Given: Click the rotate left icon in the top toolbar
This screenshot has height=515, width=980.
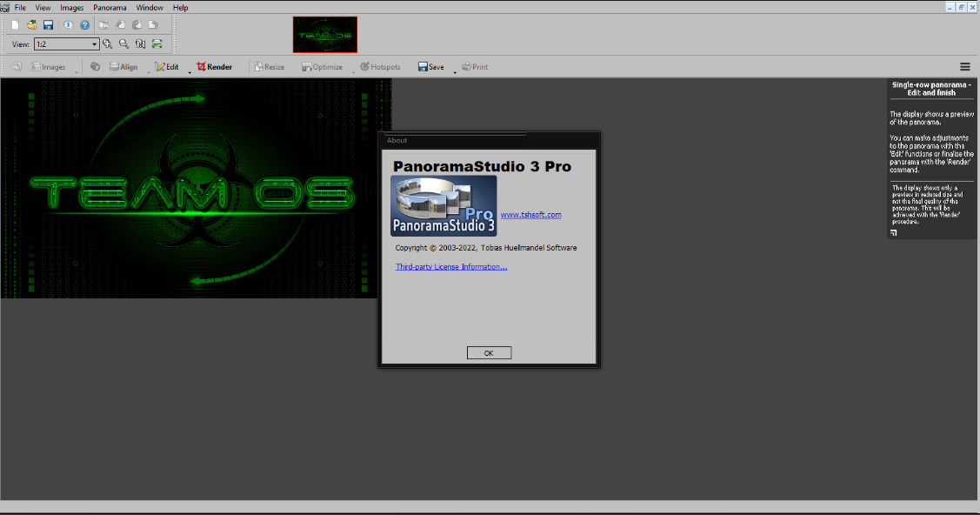Looking at the screenshot, I should click(121, 25).
